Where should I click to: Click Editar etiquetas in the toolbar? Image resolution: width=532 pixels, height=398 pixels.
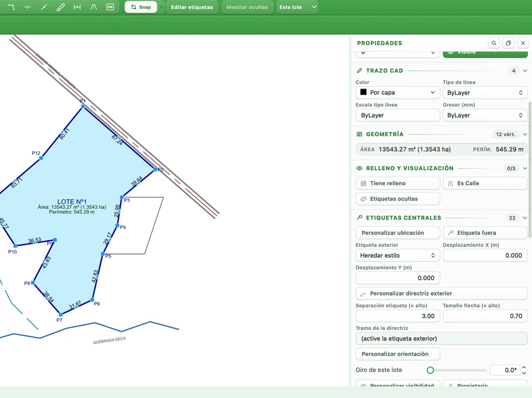pos(192,7)
